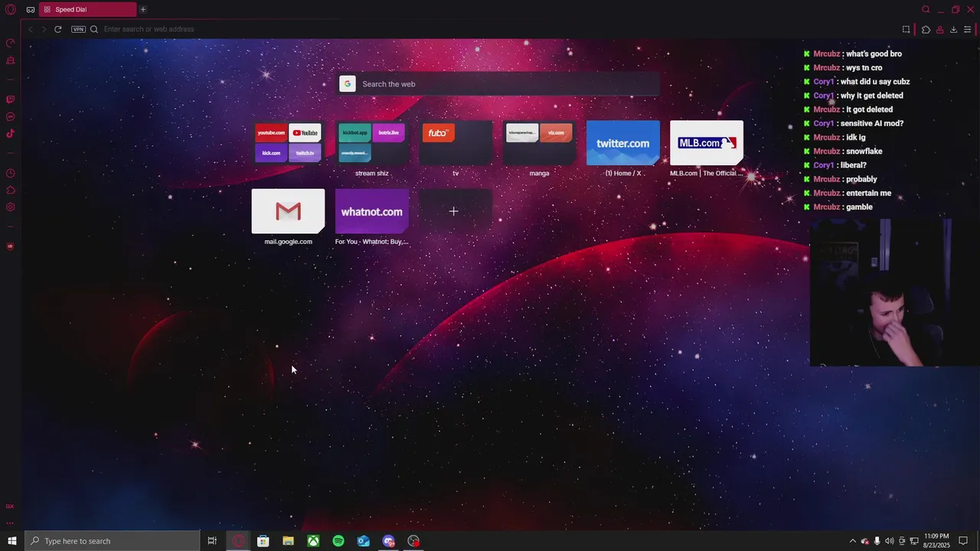Open the clock showing 11:09 PM

click(x=936, y=541)
